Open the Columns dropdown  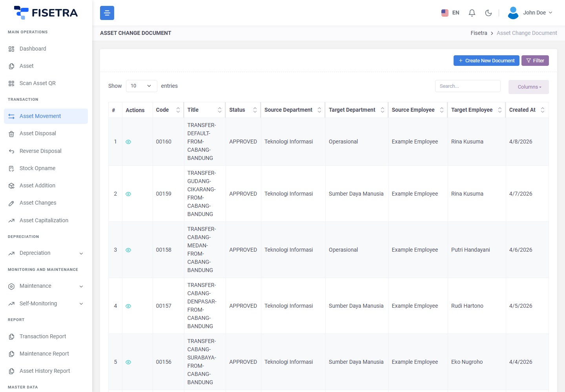(529, 87)
